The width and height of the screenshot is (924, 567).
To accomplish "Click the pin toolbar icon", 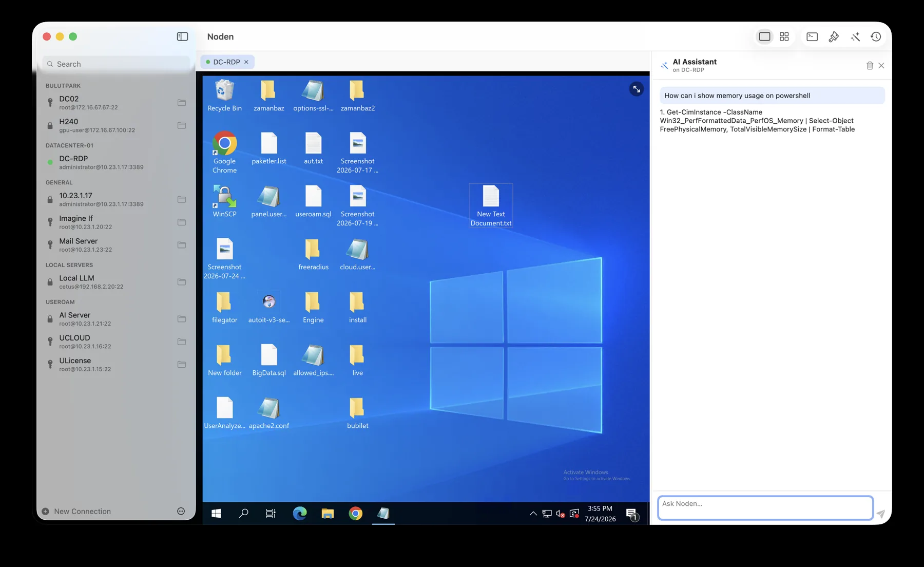I will click(834, 36).
